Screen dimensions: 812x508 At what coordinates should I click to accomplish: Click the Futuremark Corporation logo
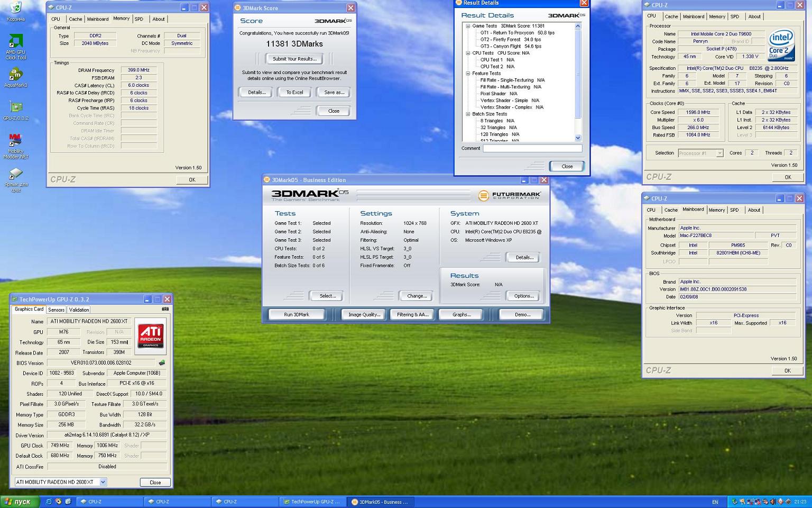509,196
